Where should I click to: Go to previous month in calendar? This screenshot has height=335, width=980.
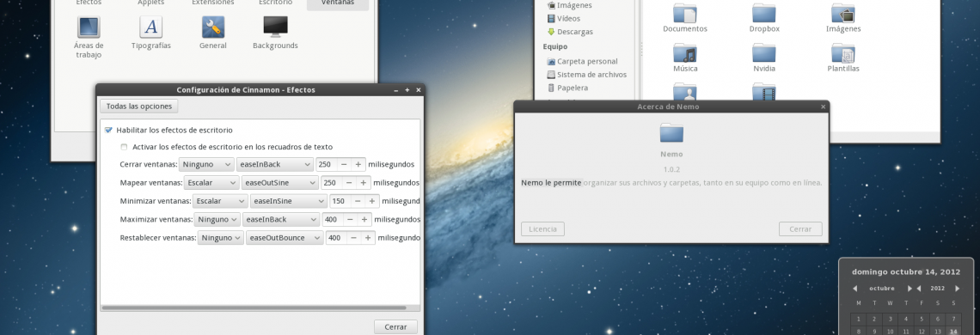point(855,288)
